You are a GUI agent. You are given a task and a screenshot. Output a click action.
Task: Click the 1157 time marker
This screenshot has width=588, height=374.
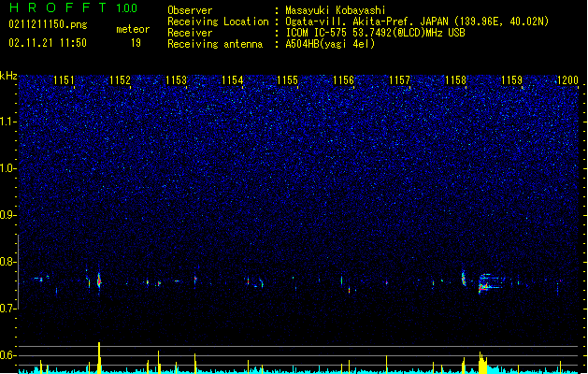click(400, 80)
